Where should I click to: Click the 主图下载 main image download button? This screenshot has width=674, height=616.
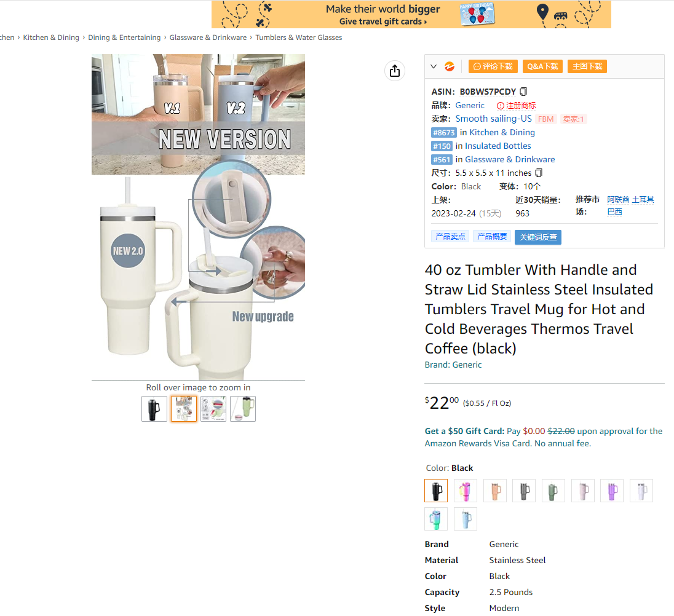point(587,66)
